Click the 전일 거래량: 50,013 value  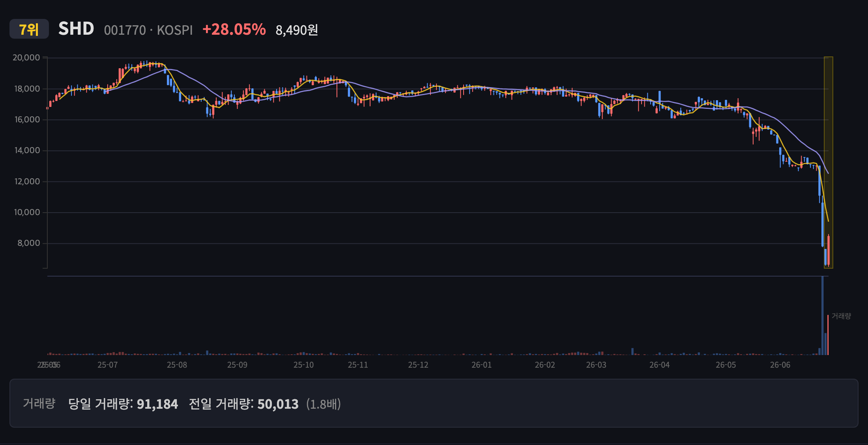[243, 404]
